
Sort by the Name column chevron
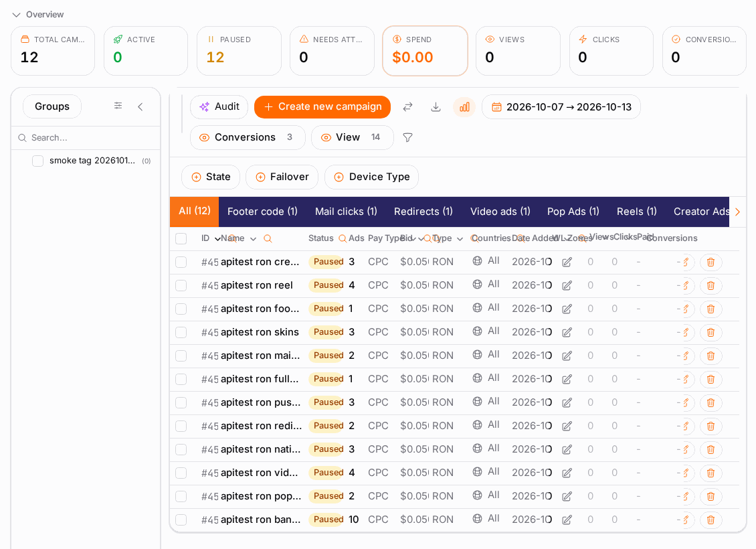(253, 239)
